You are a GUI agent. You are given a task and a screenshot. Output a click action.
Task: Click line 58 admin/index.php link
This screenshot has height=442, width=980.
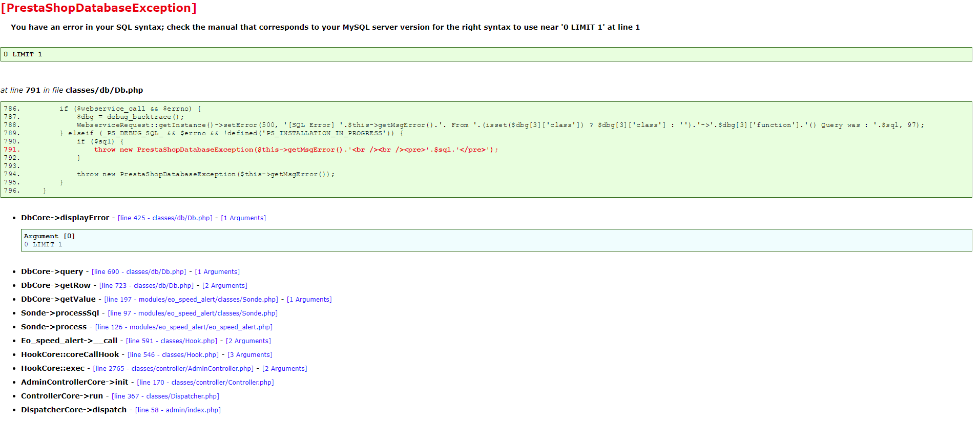click(x=178, y=410)
